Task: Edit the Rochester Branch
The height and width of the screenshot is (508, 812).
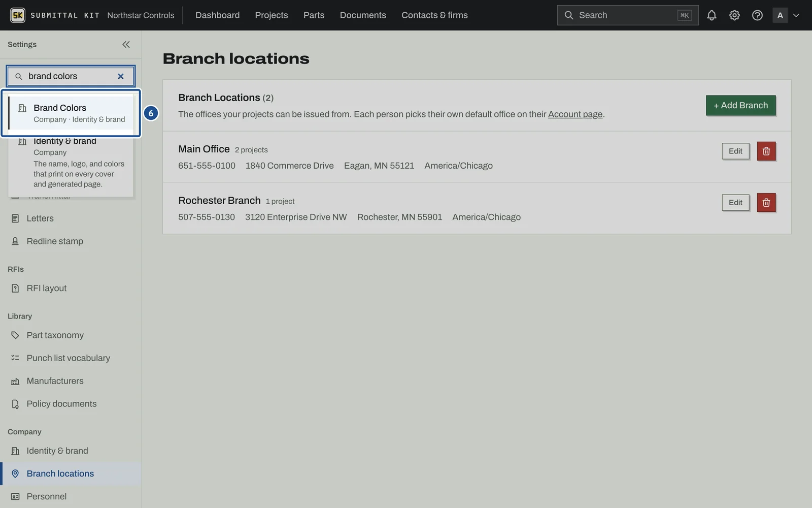Action: [x=735, y=203]
